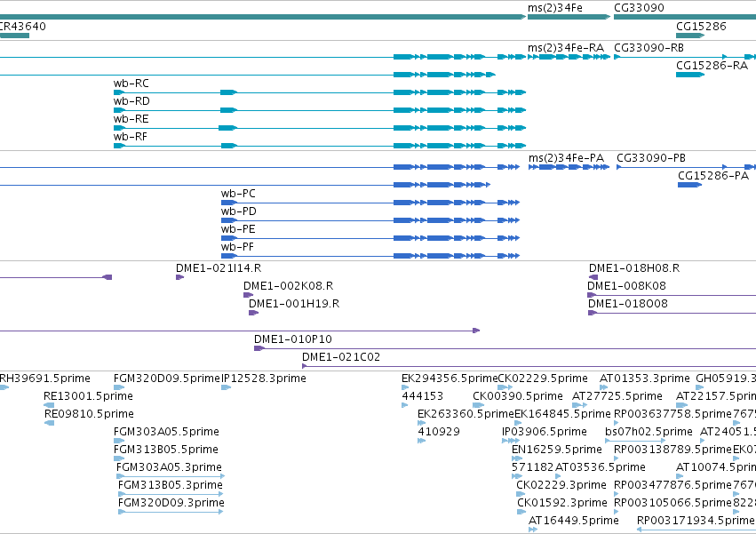Select clone DME1-001H19.R

(294, 304)
